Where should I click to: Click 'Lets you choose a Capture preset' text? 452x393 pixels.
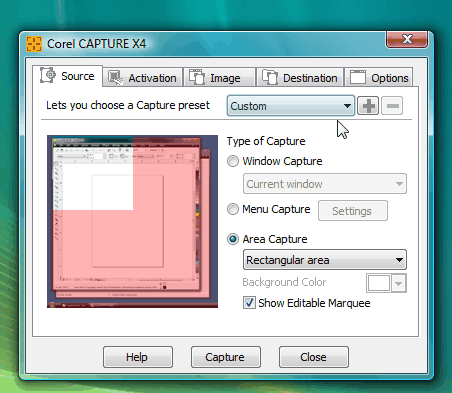coord(128,105)
